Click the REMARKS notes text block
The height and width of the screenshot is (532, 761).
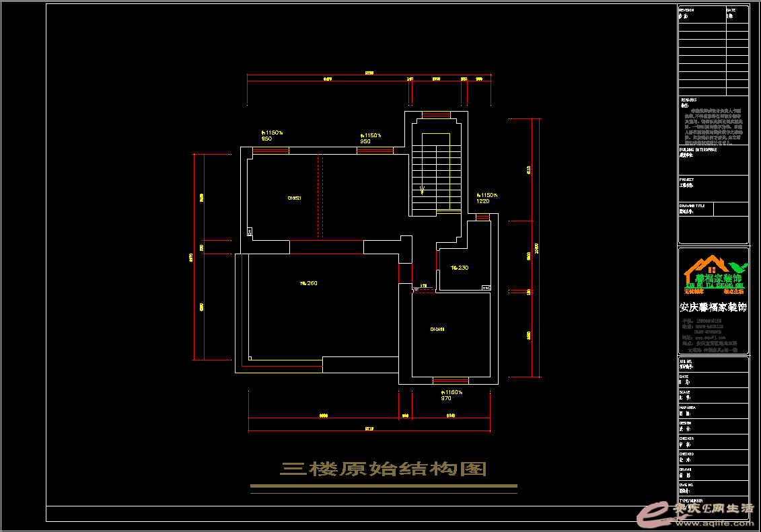pyautogui.click(x=713, y=126)
